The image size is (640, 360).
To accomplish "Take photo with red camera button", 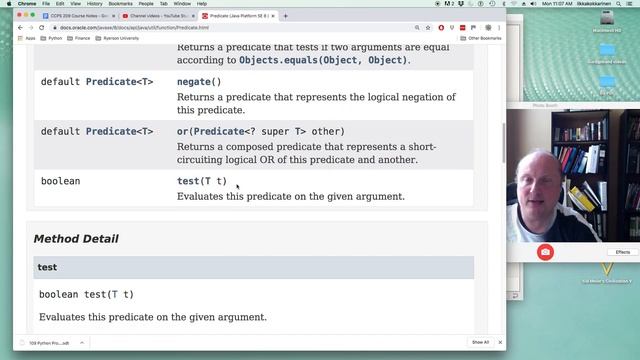I will (545, 252).
